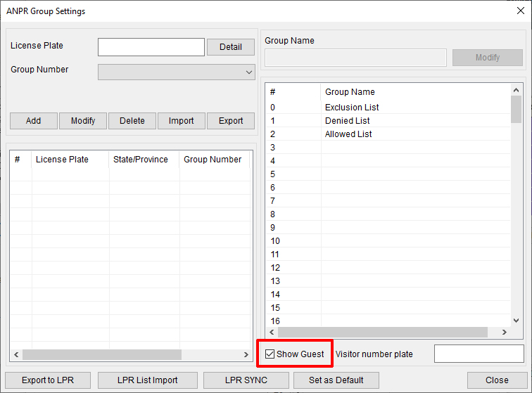Select the Allowed List group row
Viewport: 532px width, 393px height.
tap(348, 134)
